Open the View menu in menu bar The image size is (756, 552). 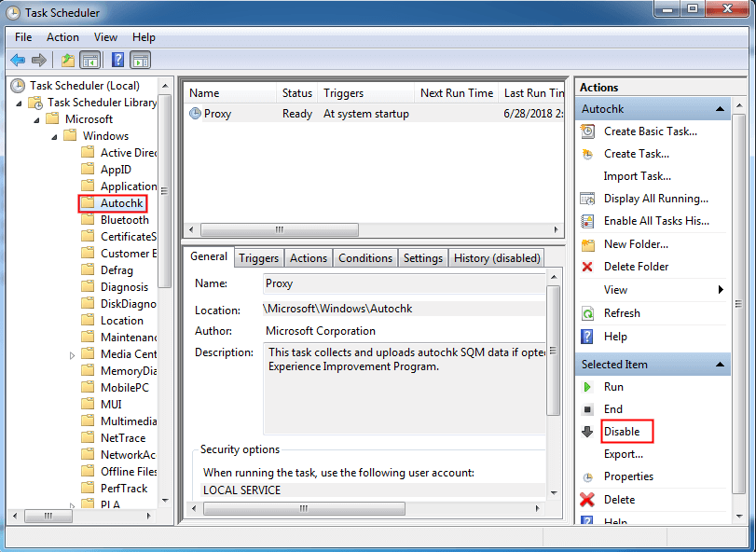tap(105, 37)
